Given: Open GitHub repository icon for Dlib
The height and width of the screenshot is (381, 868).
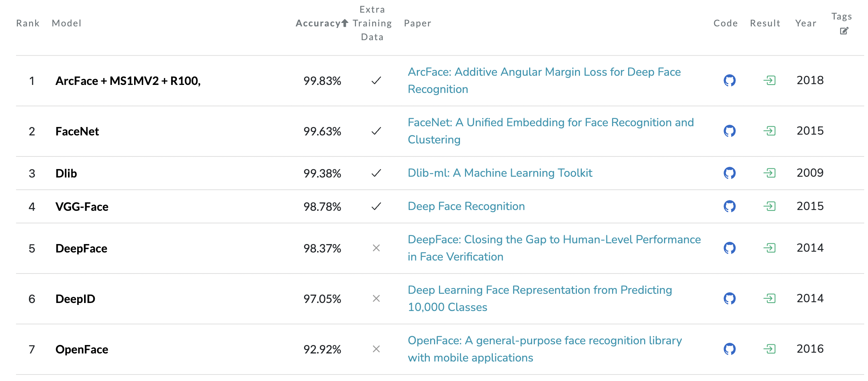Looking at the screenshot, I should 729,173.
